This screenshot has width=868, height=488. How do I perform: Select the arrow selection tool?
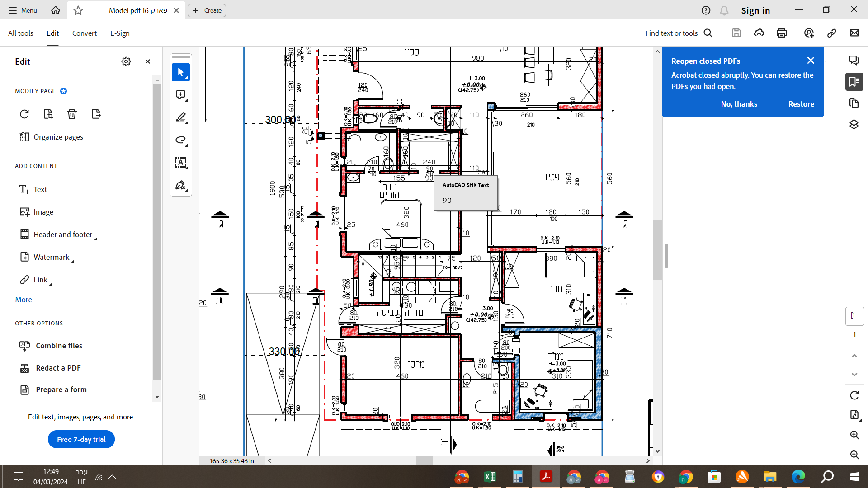click(x=180, y=72)
